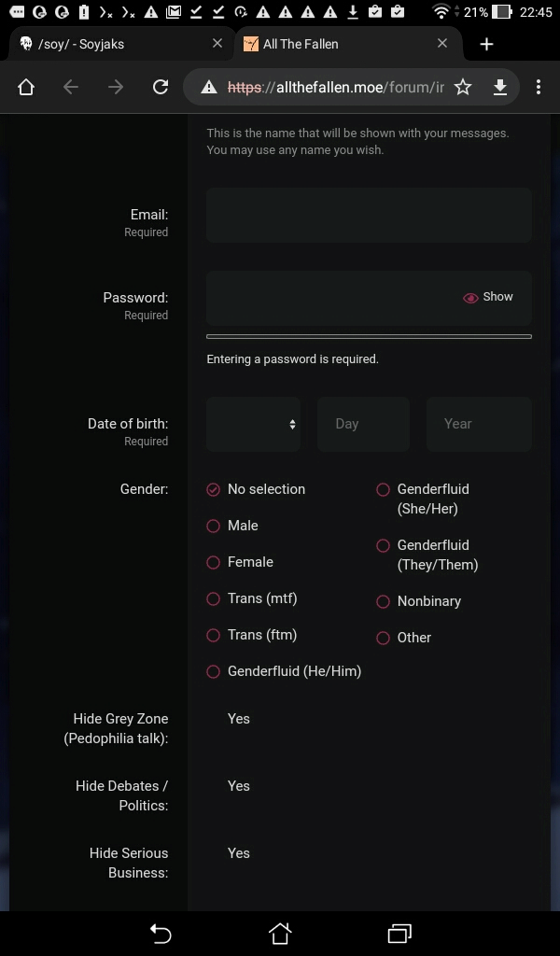Tap the download icon in the address bar
This screenshot has height=956, width=560.
500,87
